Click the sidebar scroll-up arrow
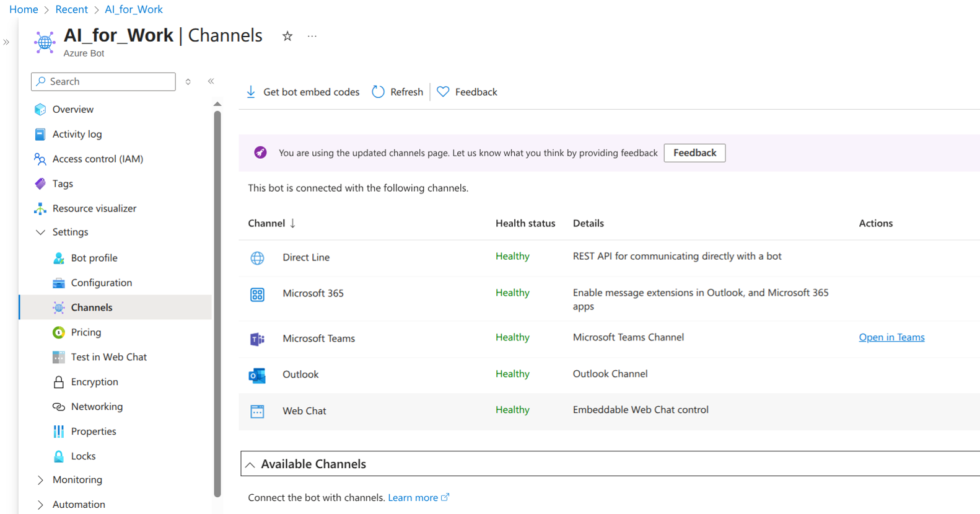This screenshot has height=514, width=980. pos(217,104)
